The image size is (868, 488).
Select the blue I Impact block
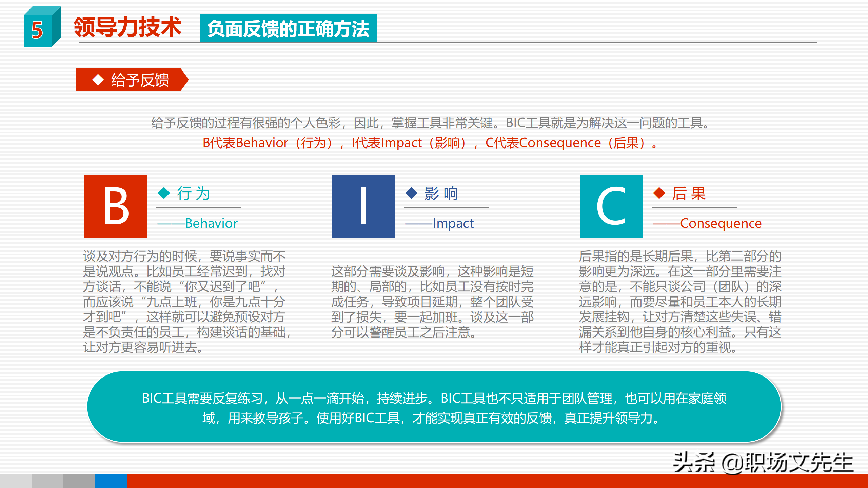[363, 206]
